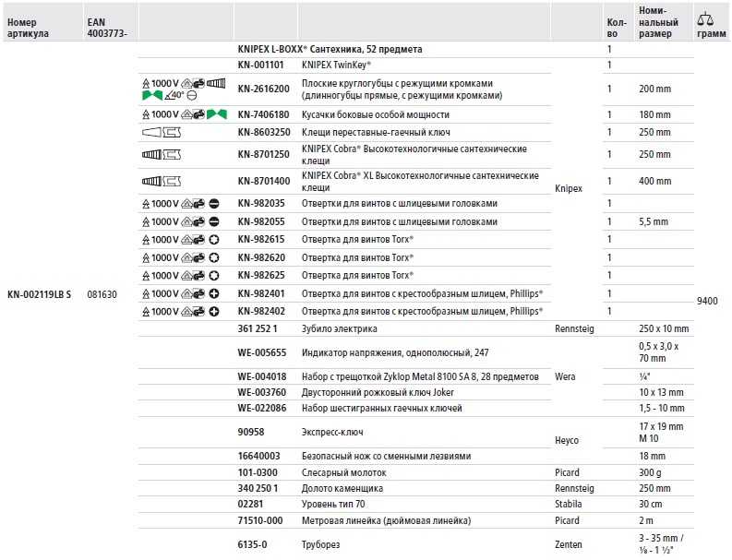The width and height of the screenshot is (732, 560).
Task: Click the Stabila brand cell
Action: pos(568,504)
